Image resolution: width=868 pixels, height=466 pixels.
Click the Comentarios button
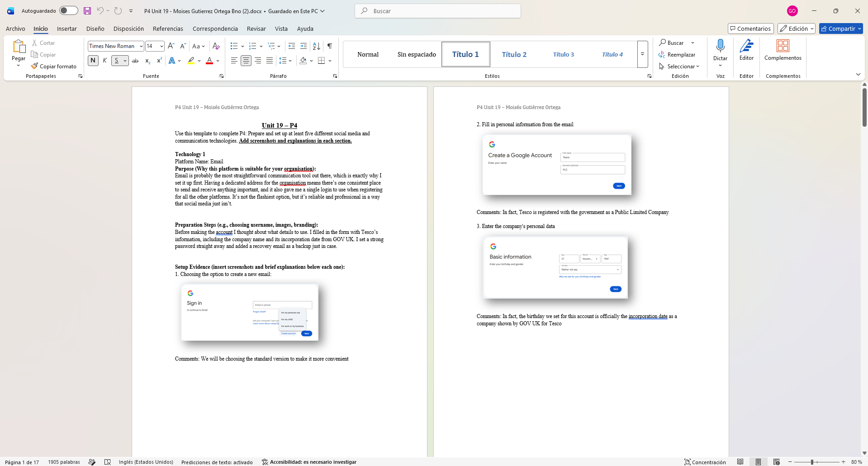(x=751, y=29)
